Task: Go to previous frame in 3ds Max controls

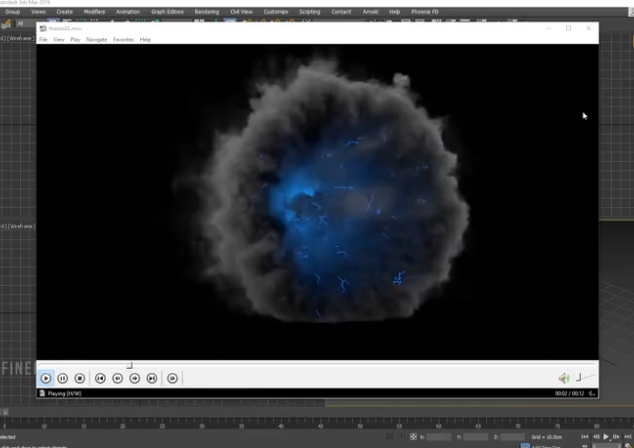Action: [596, 437]
